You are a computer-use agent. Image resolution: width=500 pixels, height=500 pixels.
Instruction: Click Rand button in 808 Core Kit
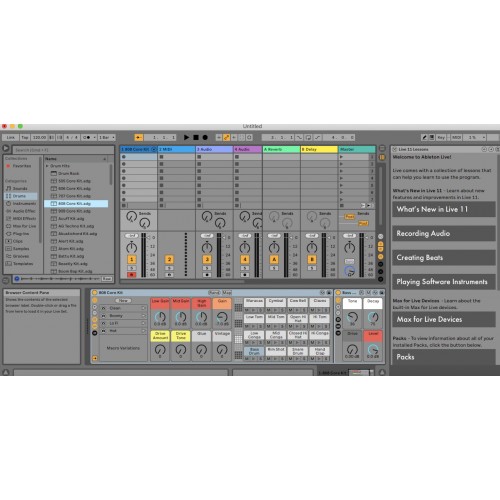pyautogui.click(x=214, y=293)
